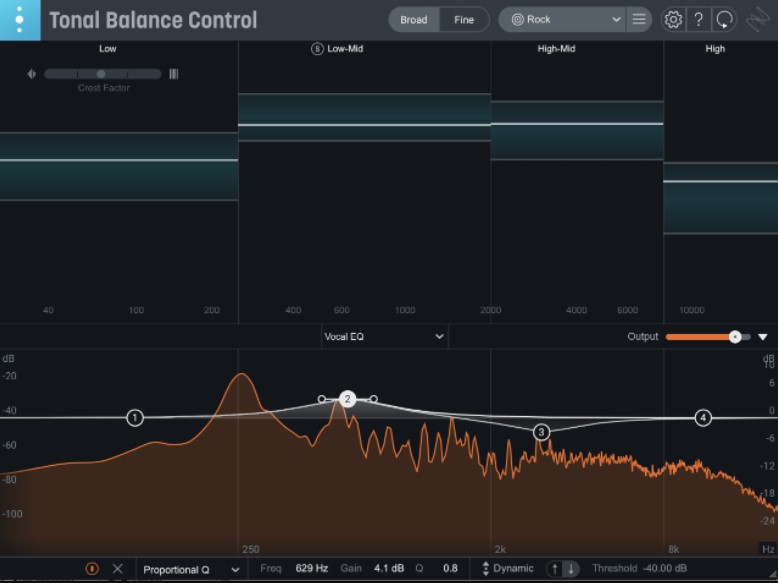Adjust the Crest Factor slider

[x=103, y=74]
